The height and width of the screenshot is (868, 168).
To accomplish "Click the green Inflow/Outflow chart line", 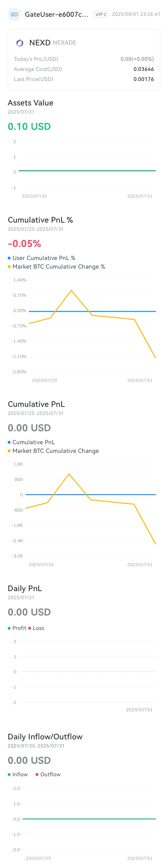I will [x=89, y=819].
